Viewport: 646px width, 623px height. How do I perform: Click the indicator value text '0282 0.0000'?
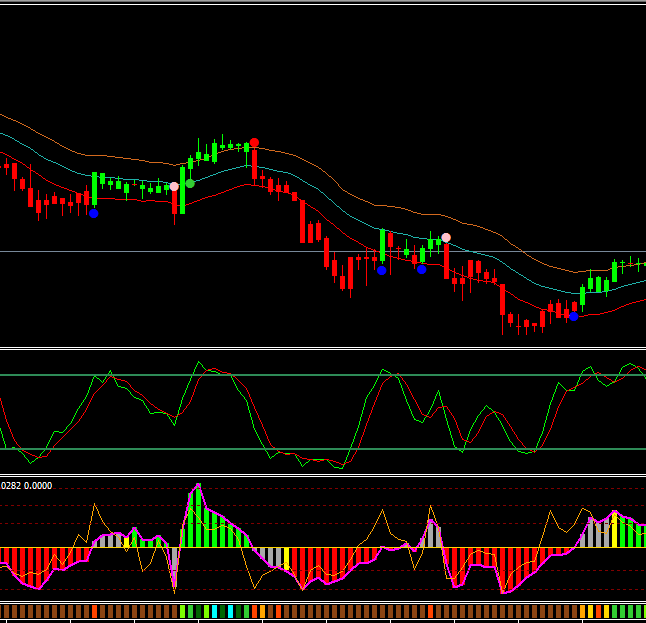tap(26, 486)
